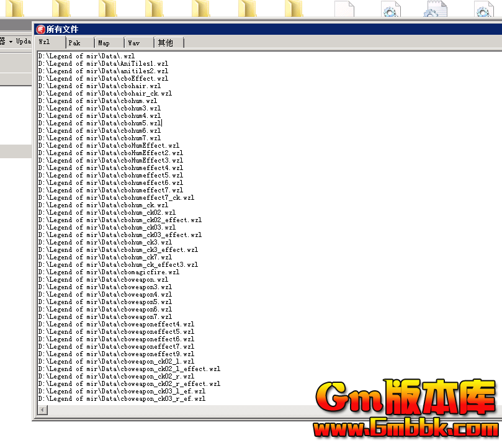Switch to the Pak tab
Viewport: 502px width, 448px height.
(x=79, y=43)
